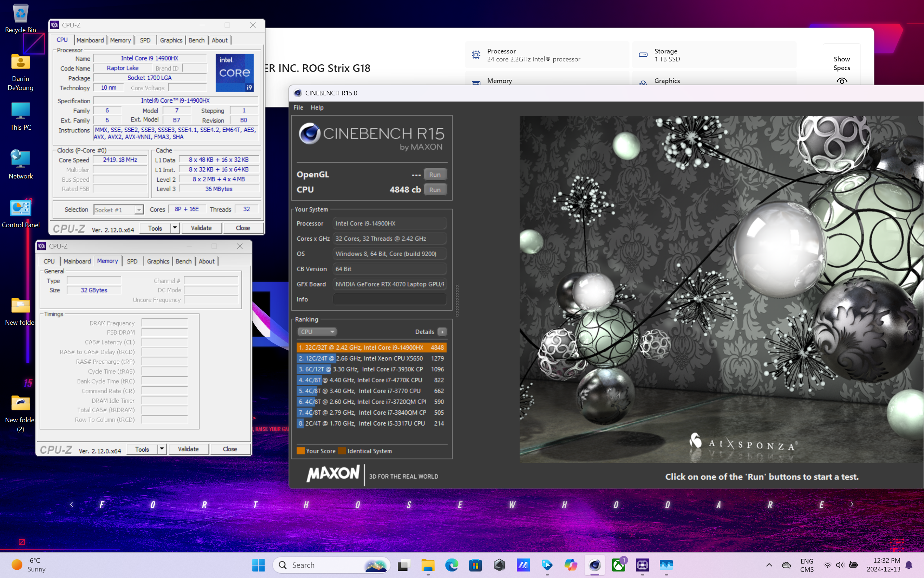The width and height of the screenshot is (924, 578).
Task: Click the Show Specs eye icon
Action: click(842, 81)
